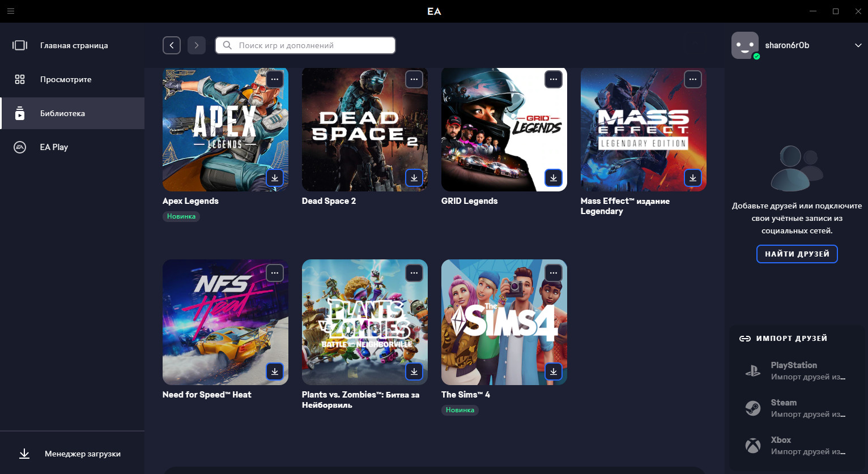Viewport: 868px width, 474px height.
Task: Open the Dead Space 2 cover art
Action: pos(365,129)
